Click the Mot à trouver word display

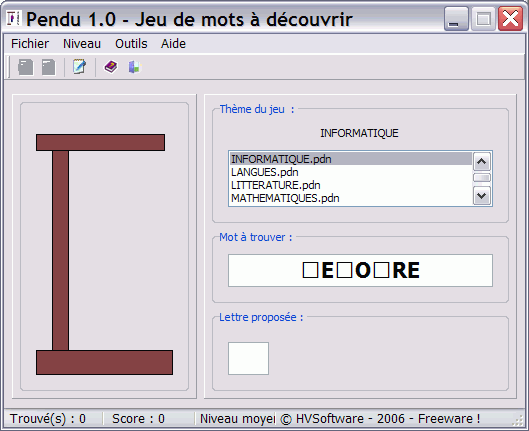point(360,270)
